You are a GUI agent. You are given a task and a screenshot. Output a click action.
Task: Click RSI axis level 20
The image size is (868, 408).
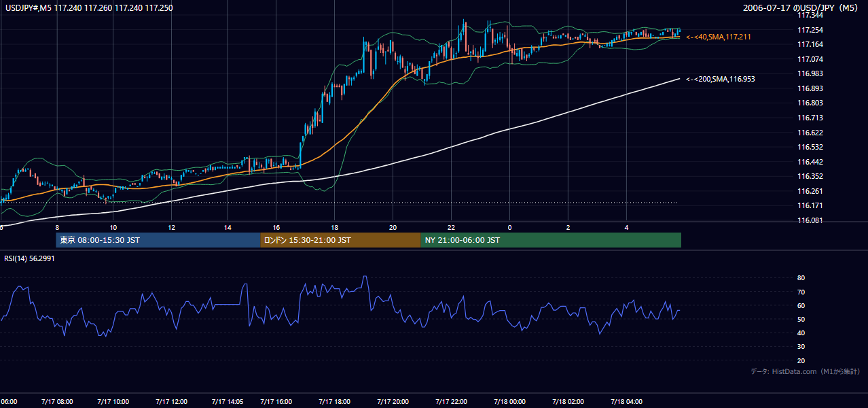[801, 360]
